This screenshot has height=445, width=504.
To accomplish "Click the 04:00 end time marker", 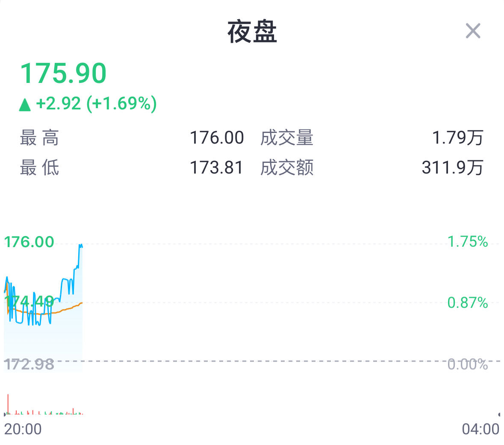I will pos(480,429).
